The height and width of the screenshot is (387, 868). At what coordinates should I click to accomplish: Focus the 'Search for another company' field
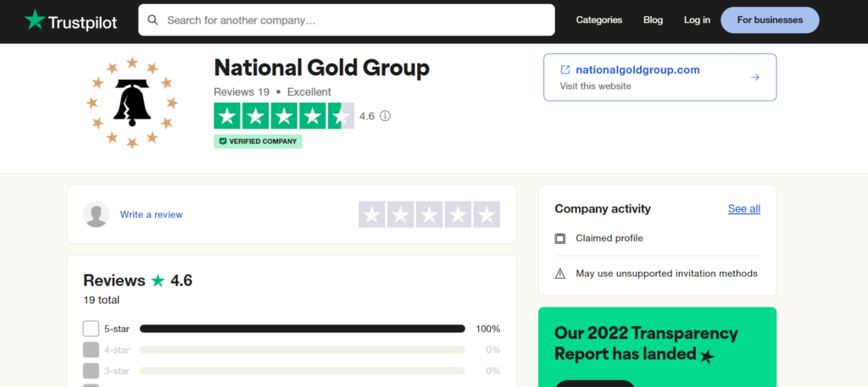[347, 20]
